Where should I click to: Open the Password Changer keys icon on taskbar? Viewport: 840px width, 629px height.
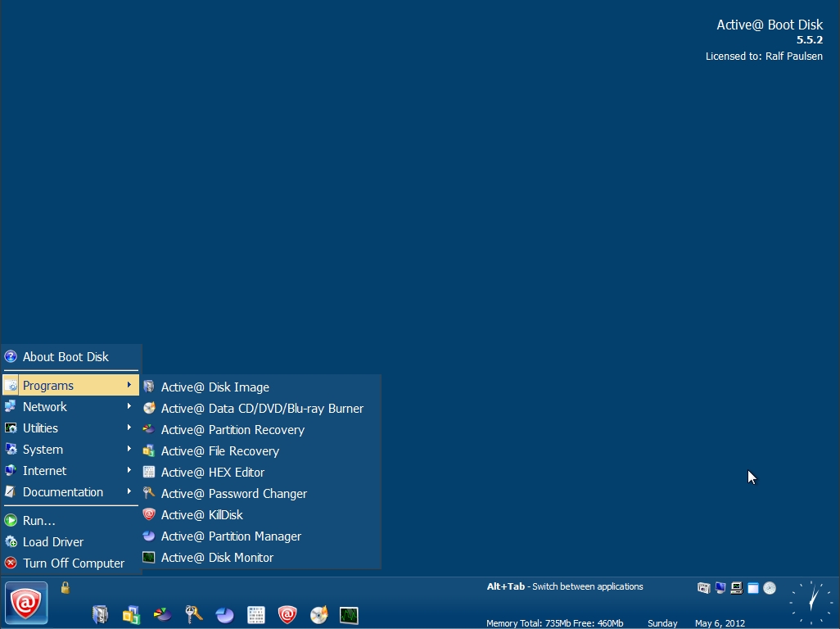tap(193, 614)
